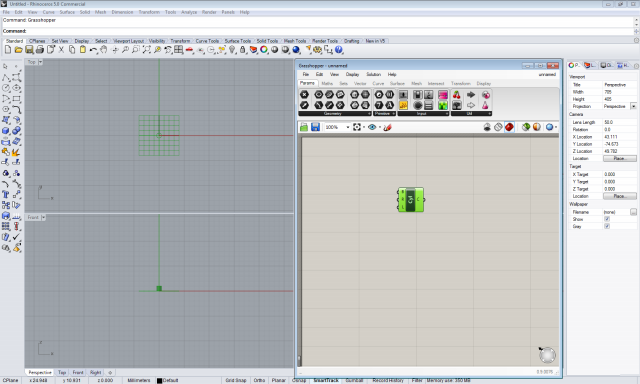Select the solid black arrow Util icon
640x384 pixels.
click(471, 95)
